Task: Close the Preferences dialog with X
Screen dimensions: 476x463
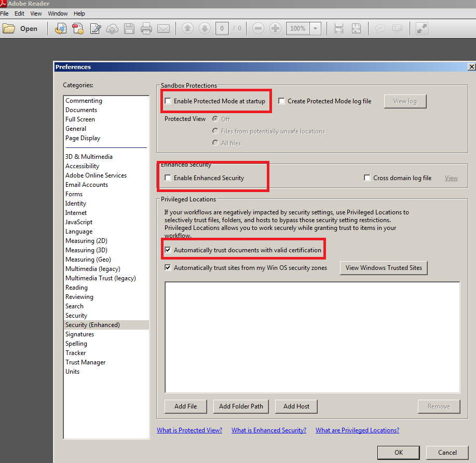Action: 471,67
